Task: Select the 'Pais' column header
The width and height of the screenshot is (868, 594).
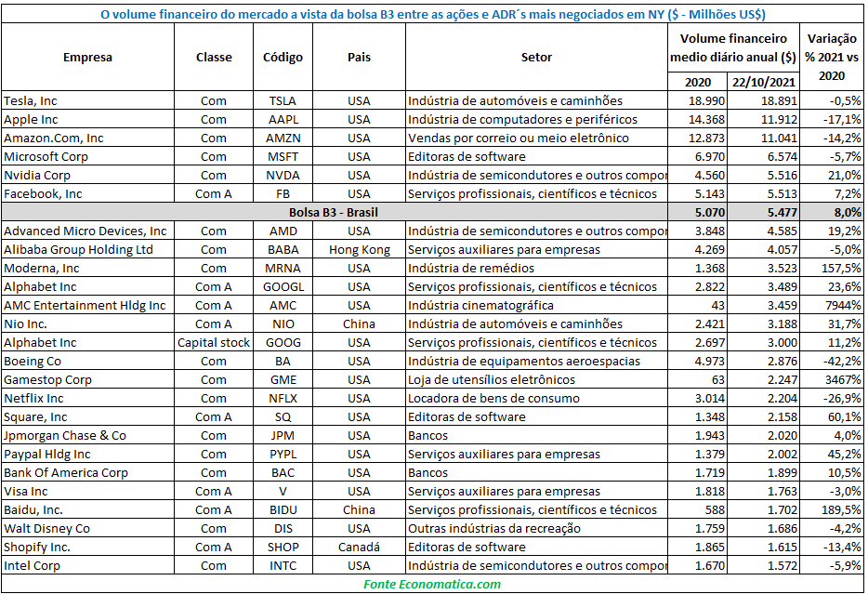Action: click(359, 57)
